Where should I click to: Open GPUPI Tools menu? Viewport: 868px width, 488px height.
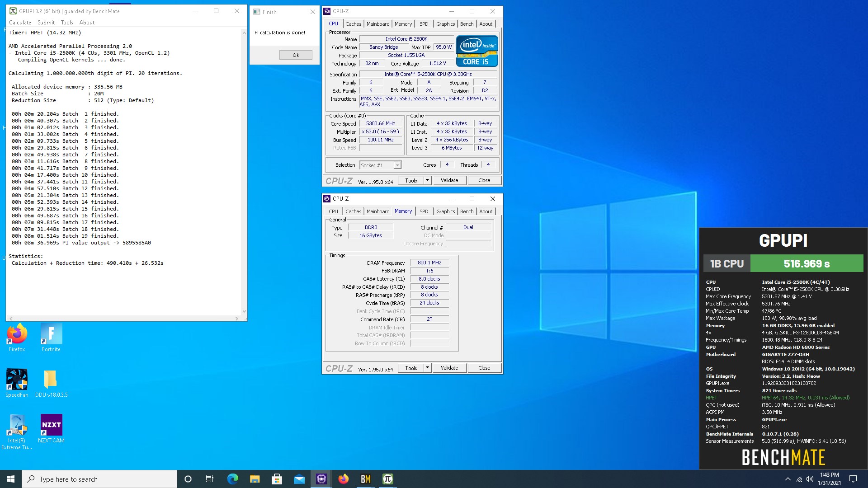click(67, 23)
